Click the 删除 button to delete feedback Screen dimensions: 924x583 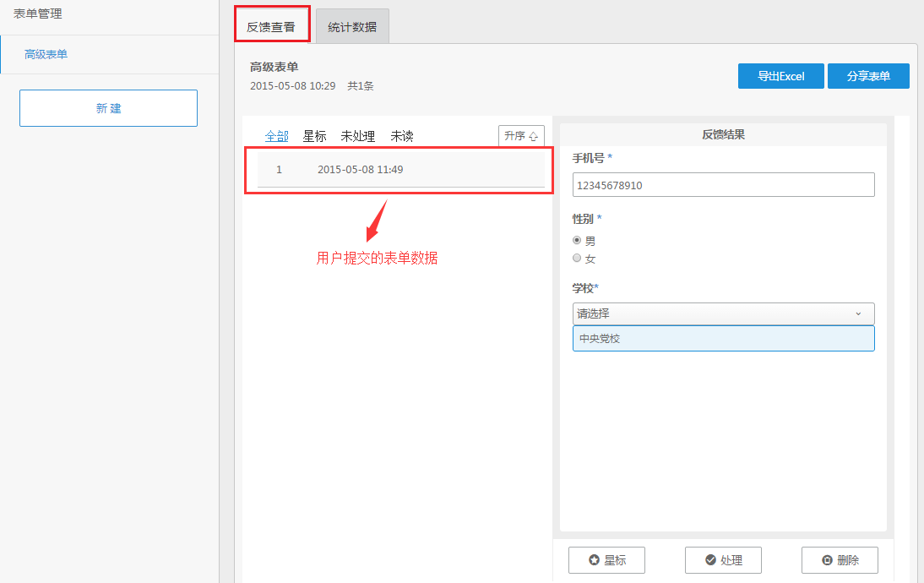pyautogui.click(x=840, y=560)
